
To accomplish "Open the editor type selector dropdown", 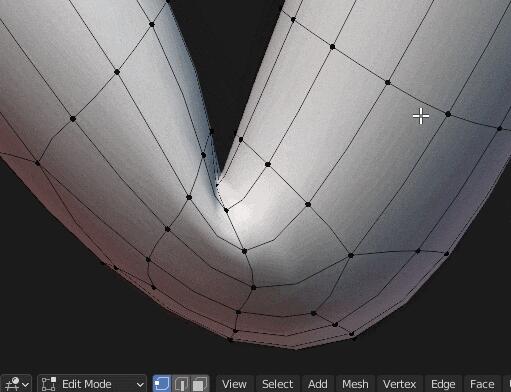I will (16, 384).
